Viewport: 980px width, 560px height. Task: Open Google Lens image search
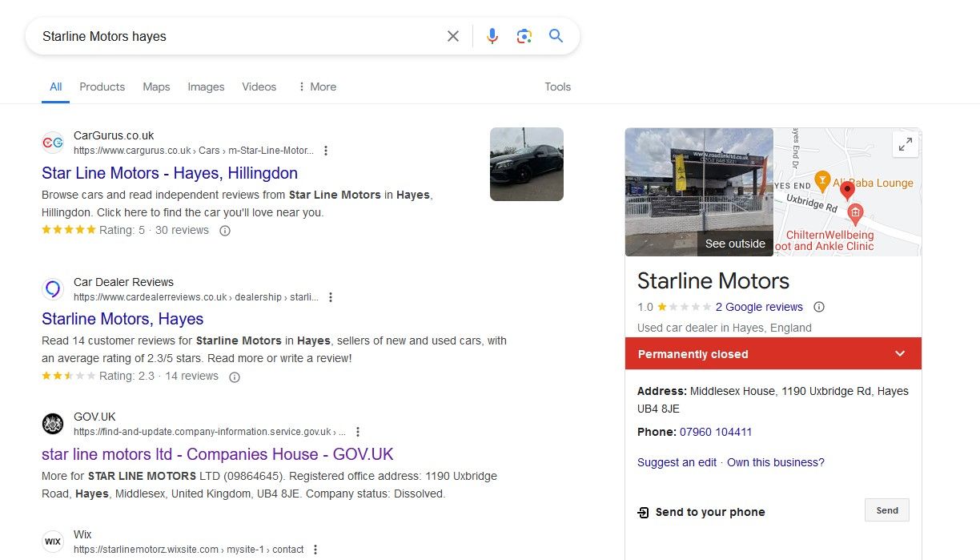coord(524,36)
